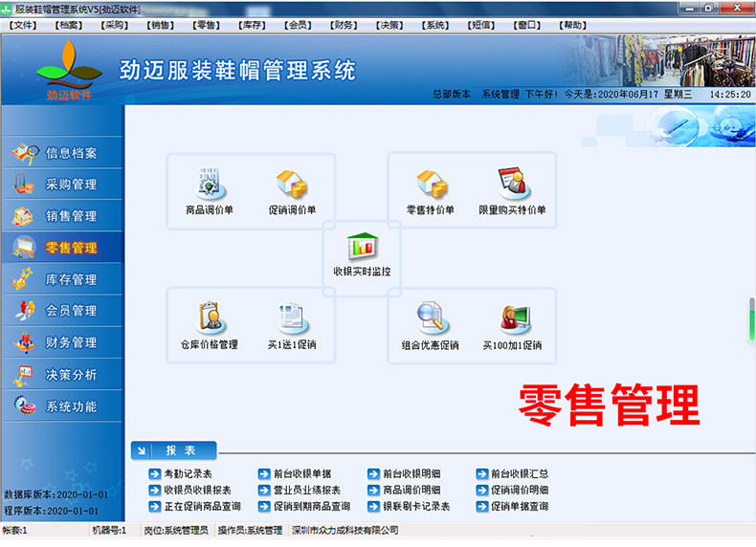This screenshot has width=756, height=547.
Task: Click the 决策分析 sidebar icon
Action: click(23, 376)
